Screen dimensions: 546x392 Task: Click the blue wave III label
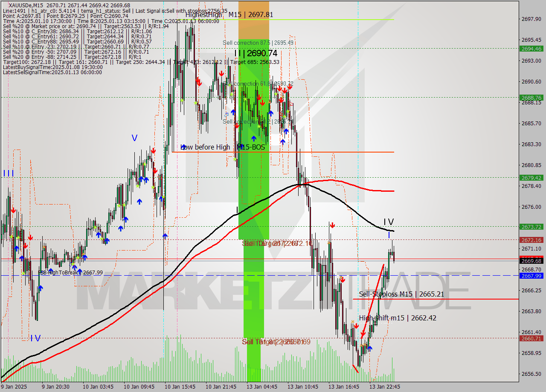coord(9,173)
